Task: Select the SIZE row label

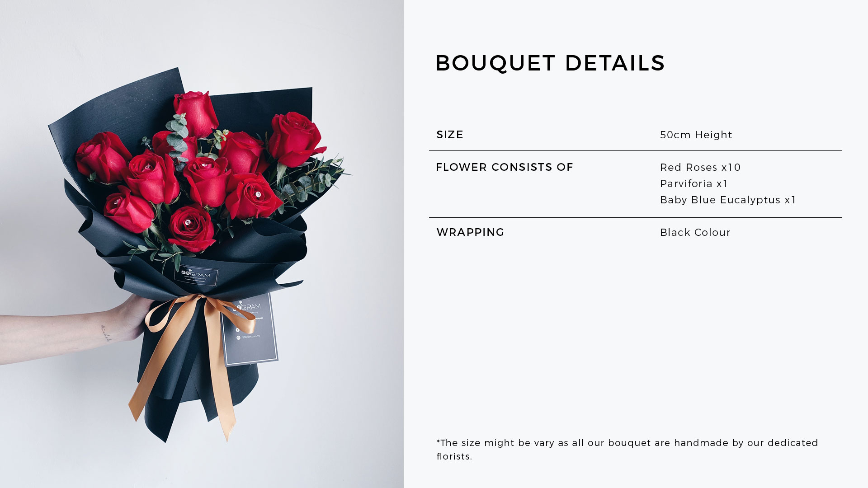Action: coord(450,135)
